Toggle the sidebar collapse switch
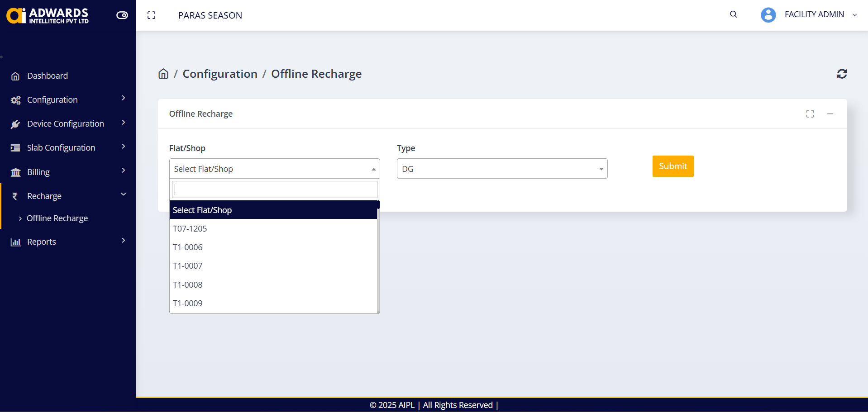Viewport: 868px width, 412px height. [x=122, y=15]
